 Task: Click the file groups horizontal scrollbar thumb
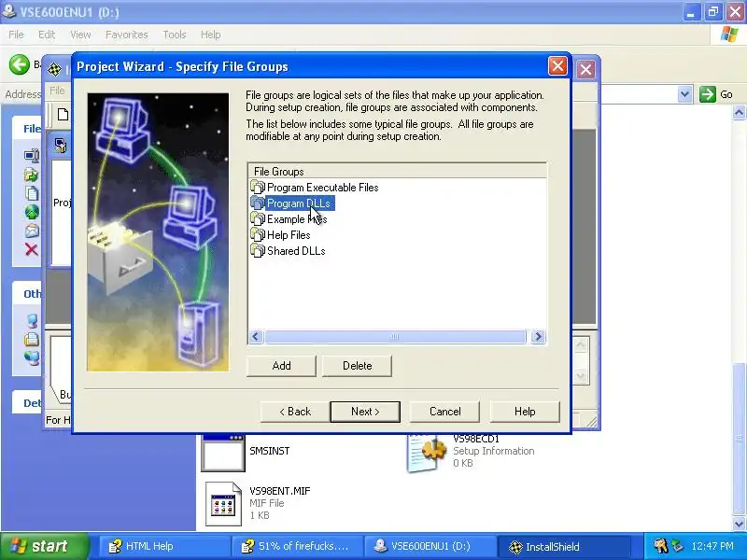[395, 337]
